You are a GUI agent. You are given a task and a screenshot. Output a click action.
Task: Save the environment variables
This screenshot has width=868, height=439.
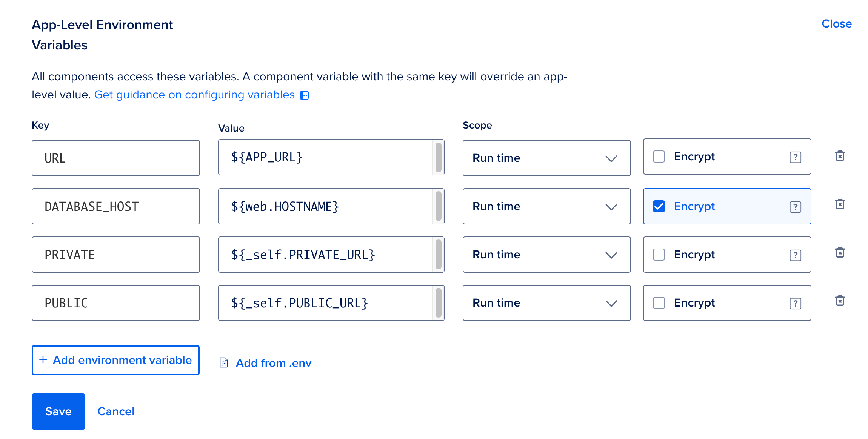(58, 411)
